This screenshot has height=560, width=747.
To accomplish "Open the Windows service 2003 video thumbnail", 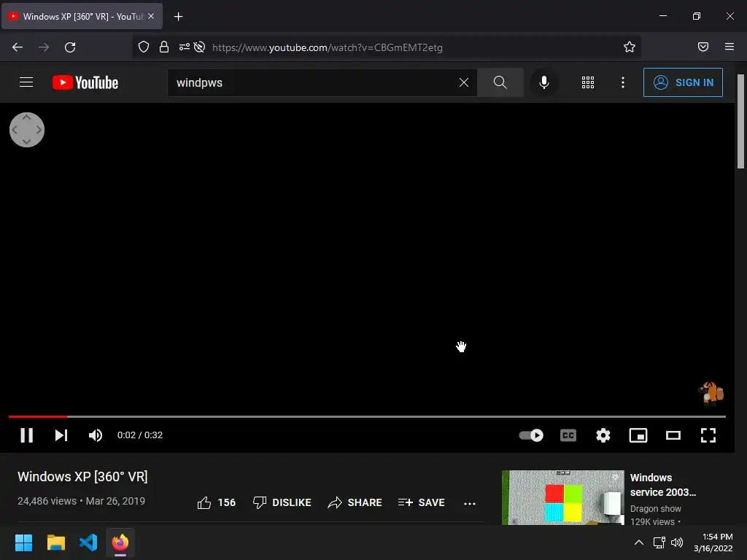I will pyautogui.click(x=562, y=497).
